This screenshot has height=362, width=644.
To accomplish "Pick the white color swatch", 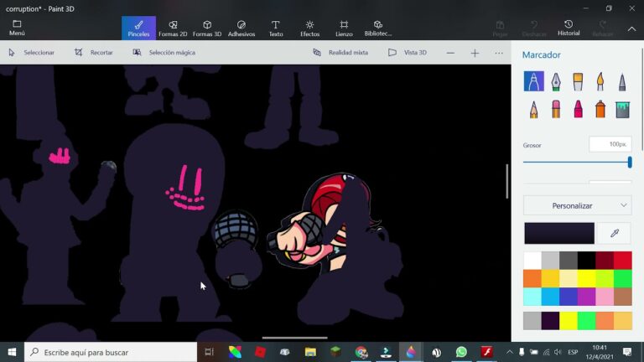I will 532,261.
